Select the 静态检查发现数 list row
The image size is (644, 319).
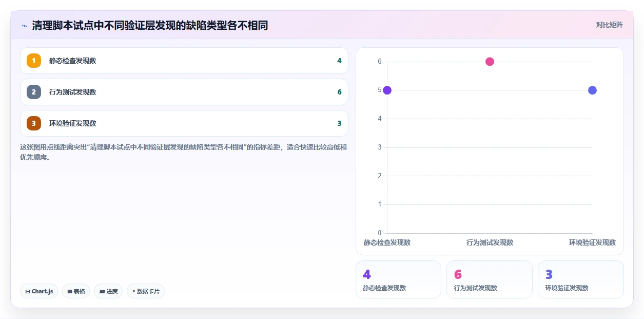184,61
